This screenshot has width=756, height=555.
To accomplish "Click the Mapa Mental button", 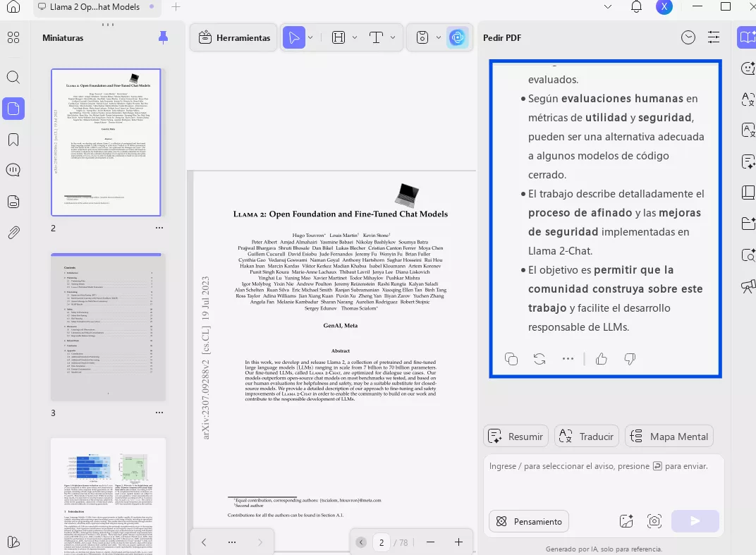I will tap(669, 437).
